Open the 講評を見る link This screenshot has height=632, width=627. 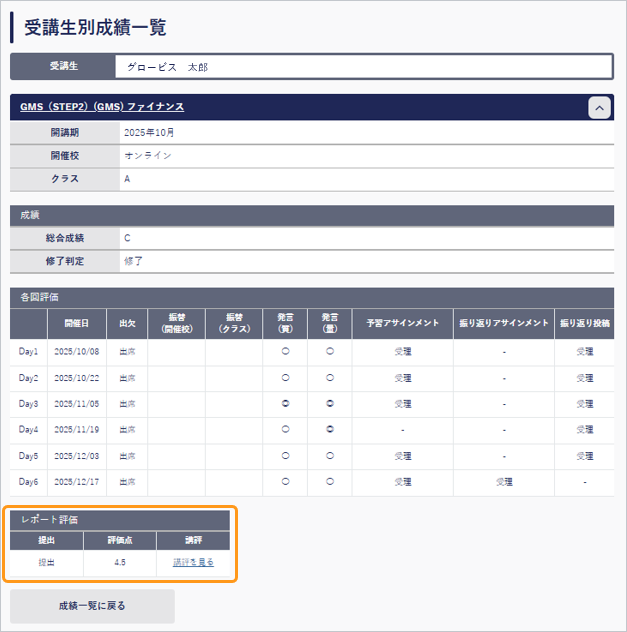coord(192,563)
